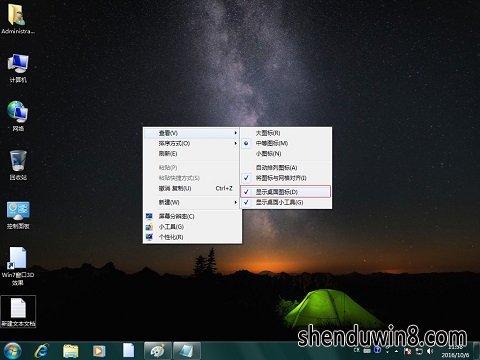The height and width of the screenshot is (360, 480).
Task: Uncheck 显示桌面图标(D) show desktop icons
Action: tap(285, 192)
